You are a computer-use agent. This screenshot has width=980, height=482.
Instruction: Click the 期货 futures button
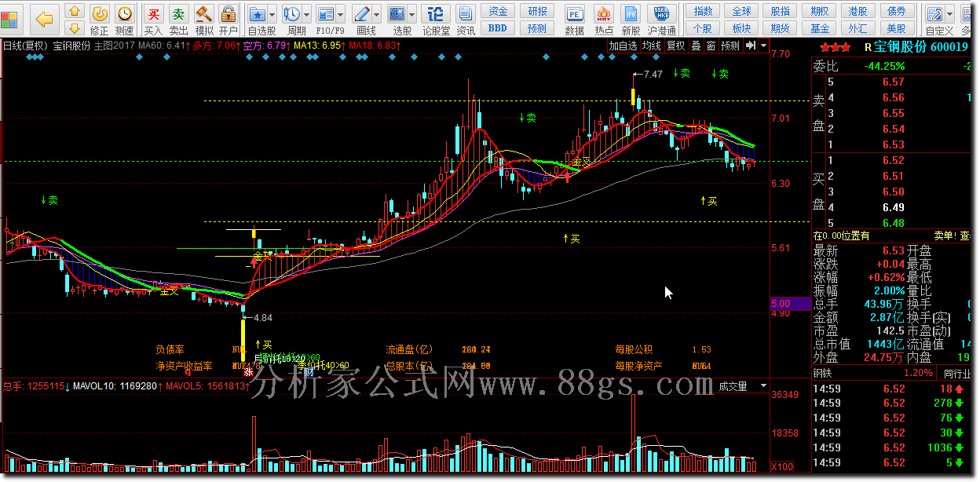(x=781, y=28)
